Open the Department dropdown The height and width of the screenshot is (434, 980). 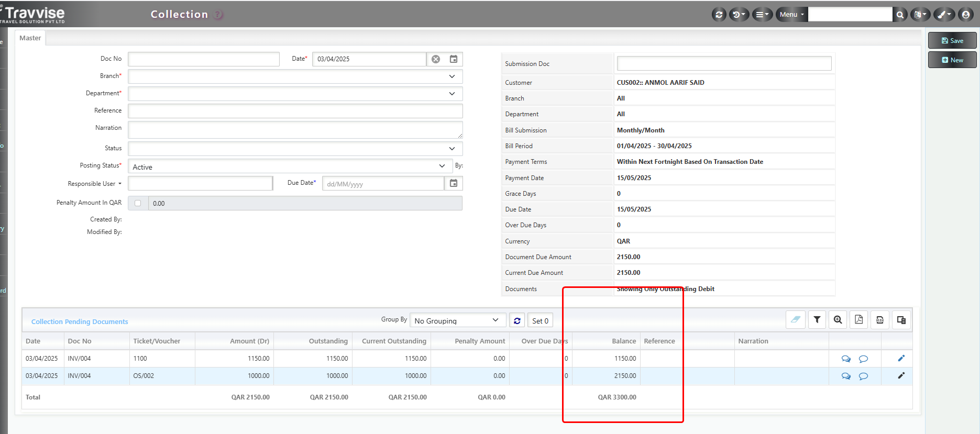[295, 94]
